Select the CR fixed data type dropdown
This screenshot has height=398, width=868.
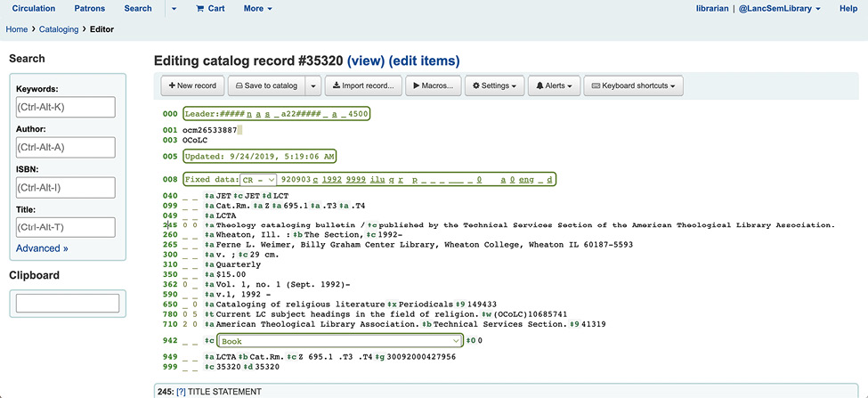(259, 180)
